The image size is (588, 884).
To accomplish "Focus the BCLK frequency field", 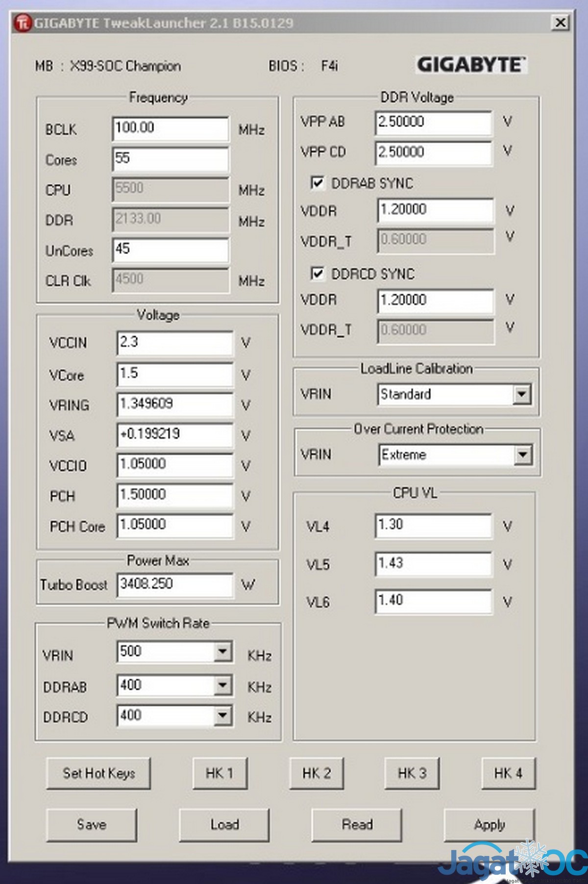I will pyautogui.click(x=171, y=129).
